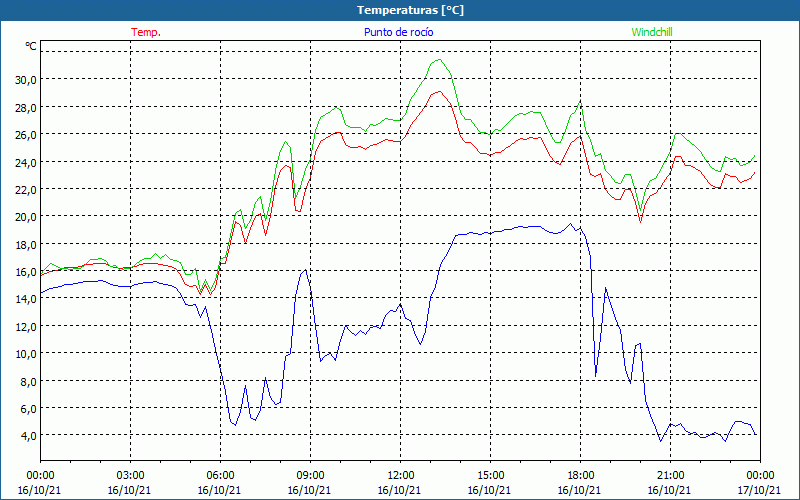Click the 03:00 time axis label
Viewport: 800px width, 500px height.
point(130,476)
